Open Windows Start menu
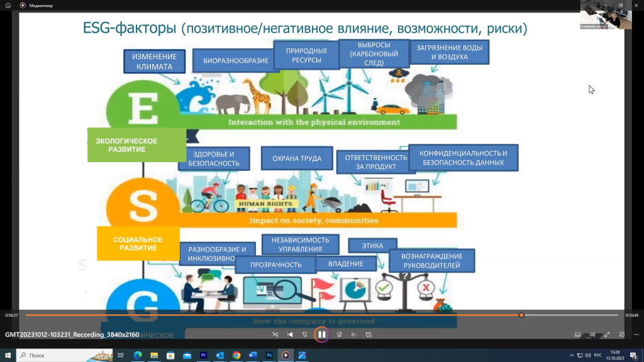Viewport: 644px width, 362px height. click(8, 355)
